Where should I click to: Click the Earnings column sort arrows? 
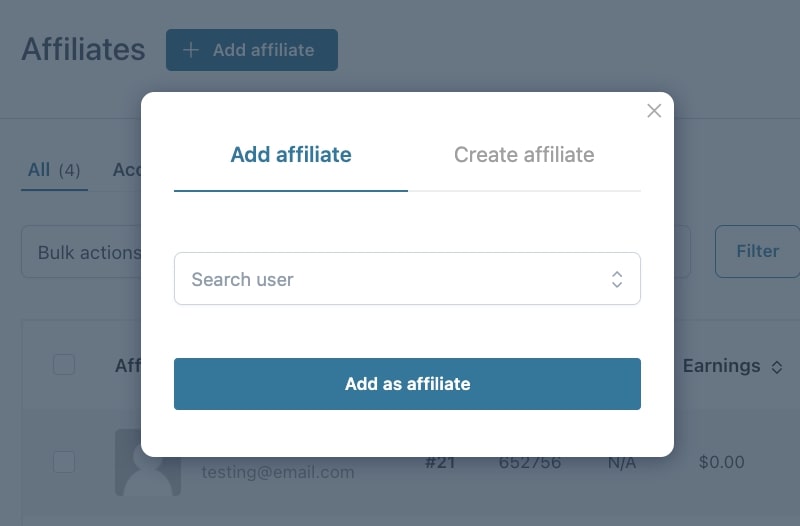[777, 367]
